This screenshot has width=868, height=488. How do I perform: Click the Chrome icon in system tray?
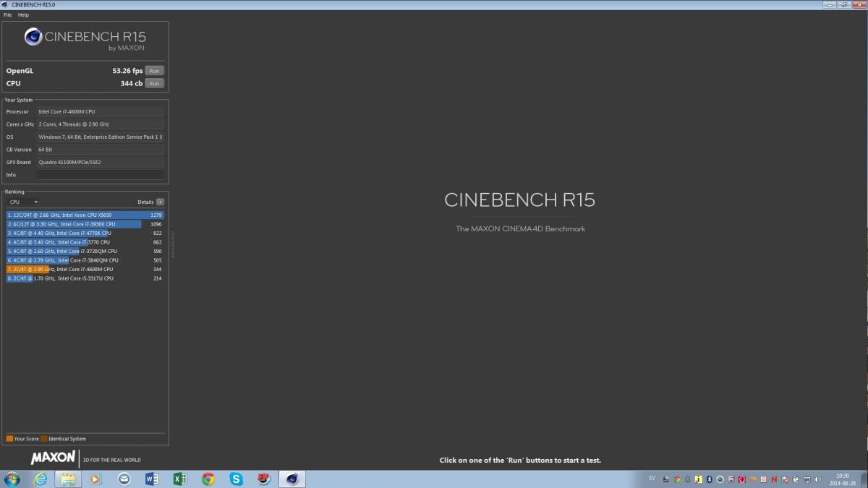(677, 479)
